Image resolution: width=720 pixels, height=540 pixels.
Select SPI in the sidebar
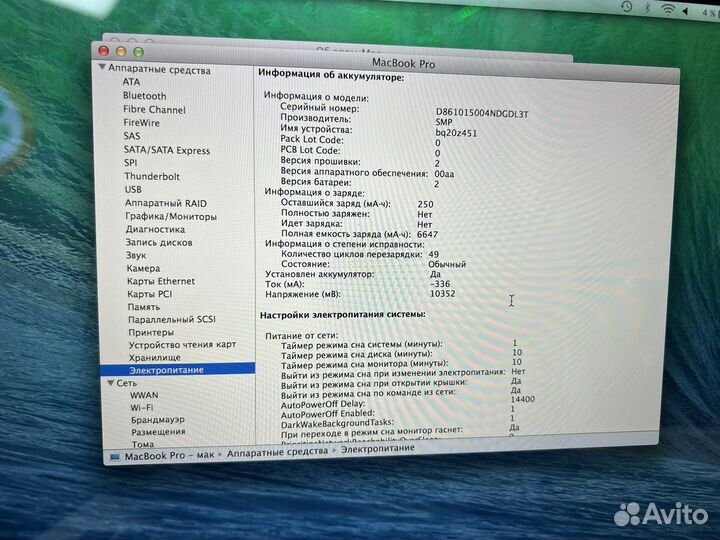(x=130, y=163)
